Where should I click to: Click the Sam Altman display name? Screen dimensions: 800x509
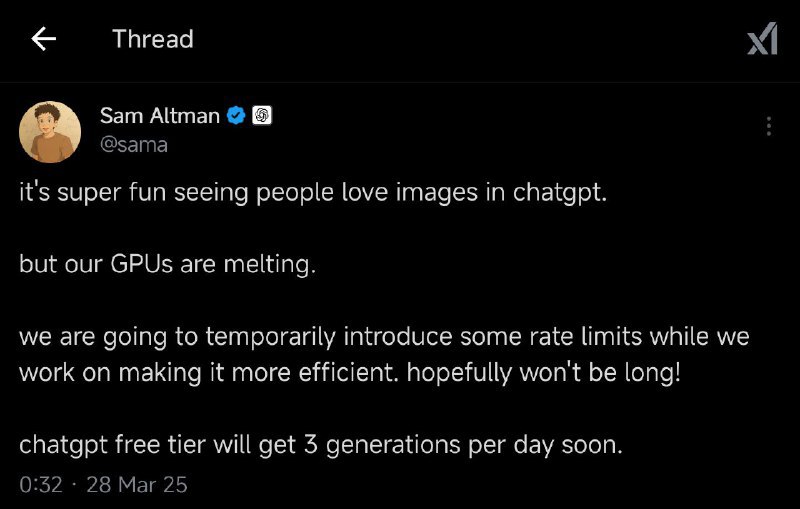pos(159,116)
